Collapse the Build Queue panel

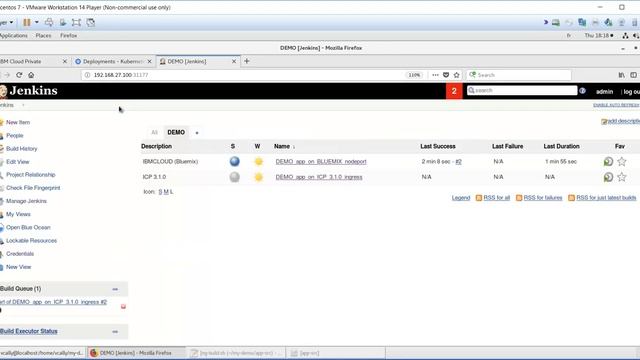115,289
